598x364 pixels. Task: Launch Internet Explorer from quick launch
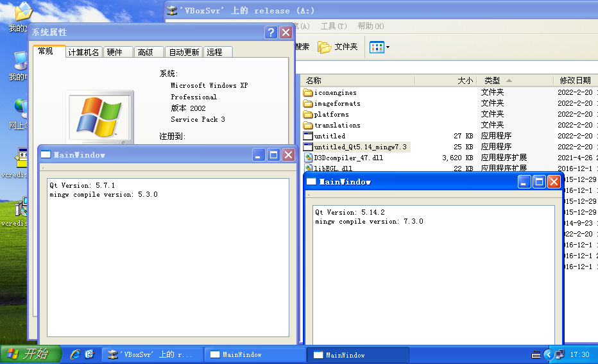coord(76,354)
